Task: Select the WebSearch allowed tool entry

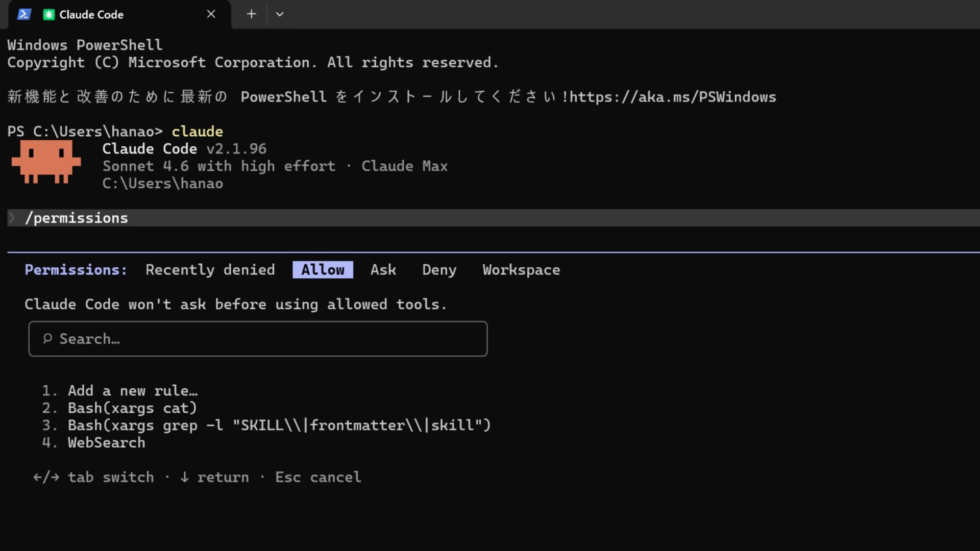Action: (106, 442)
